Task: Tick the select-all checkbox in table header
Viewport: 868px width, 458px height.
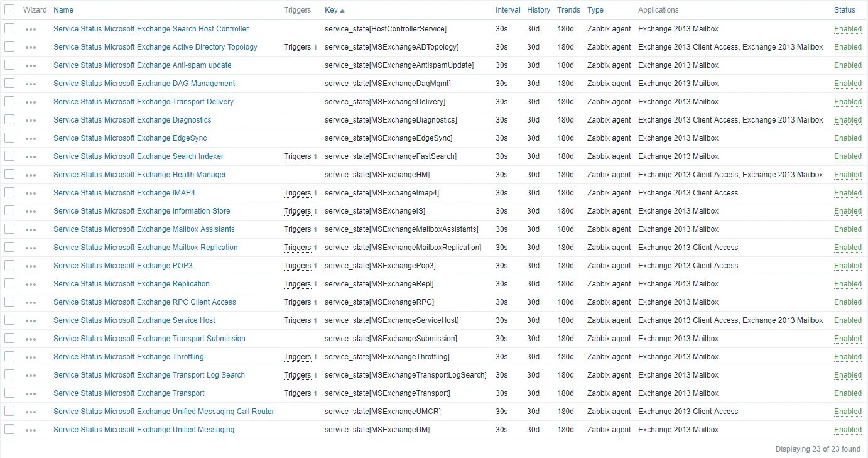Action: click(x=9, y=9)
